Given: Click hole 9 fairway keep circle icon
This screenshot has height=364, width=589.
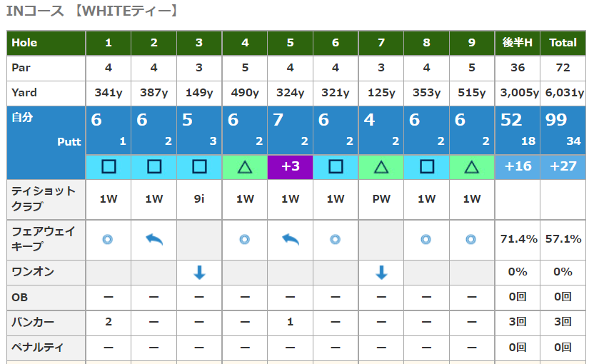Looking at the screenshot, I should (x=472, y=240).
